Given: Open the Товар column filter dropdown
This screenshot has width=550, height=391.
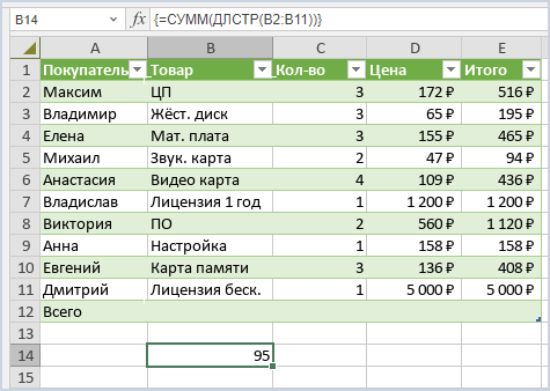Looking at the screenshot, I should coord(262,70).
